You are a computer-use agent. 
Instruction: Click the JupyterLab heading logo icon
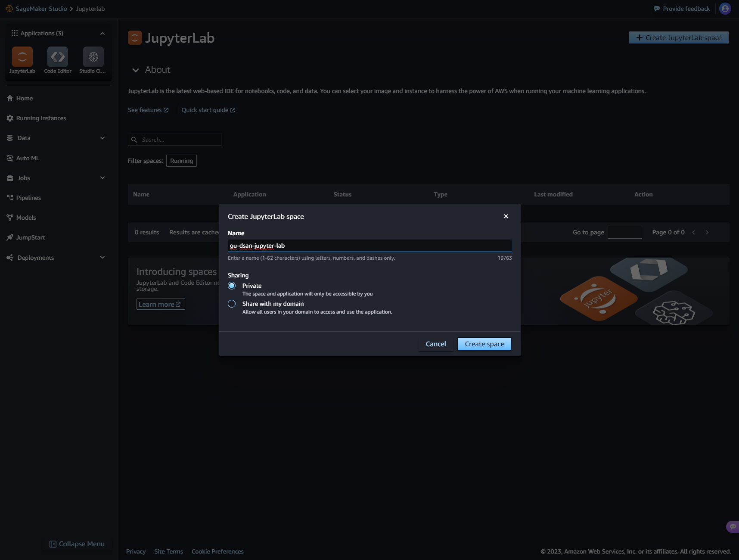pos(135,38)
